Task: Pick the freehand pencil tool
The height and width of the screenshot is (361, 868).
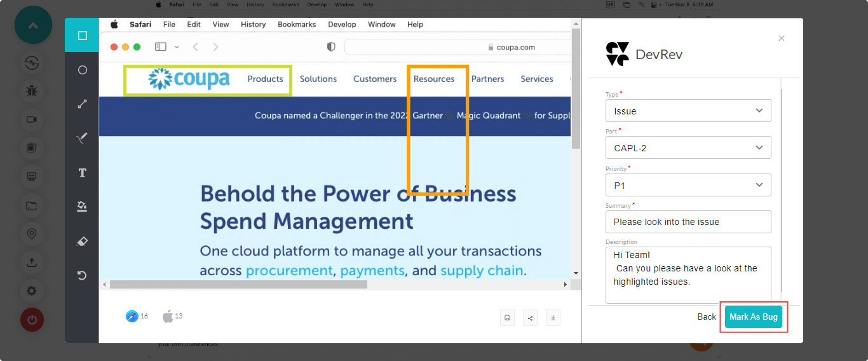Action: [x=82, y=138]
